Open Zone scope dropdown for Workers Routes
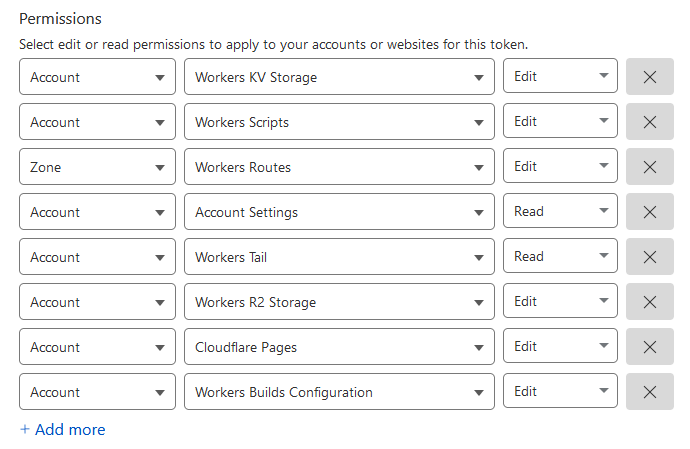This screenshot has height=449, width=690. [97, 166]
